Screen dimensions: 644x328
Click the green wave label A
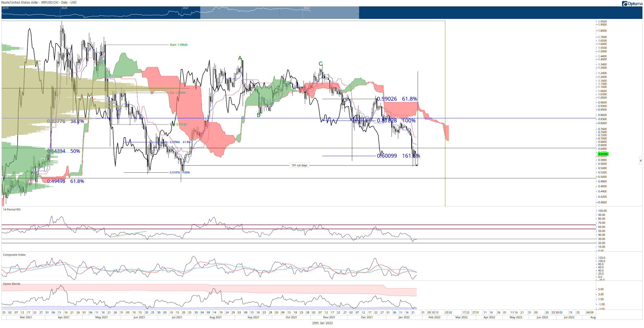click(x=240, y=58)
